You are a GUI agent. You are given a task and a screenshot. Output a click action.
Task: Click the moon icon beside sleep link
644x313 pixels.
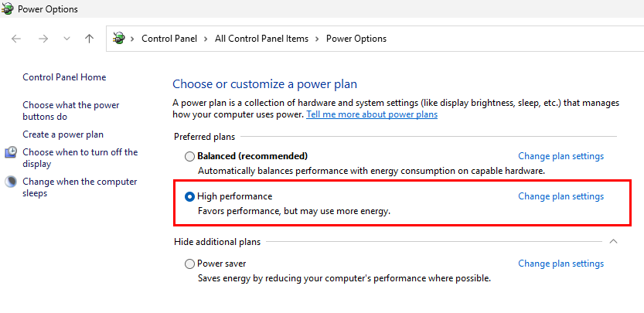click(x=11, y=182)
